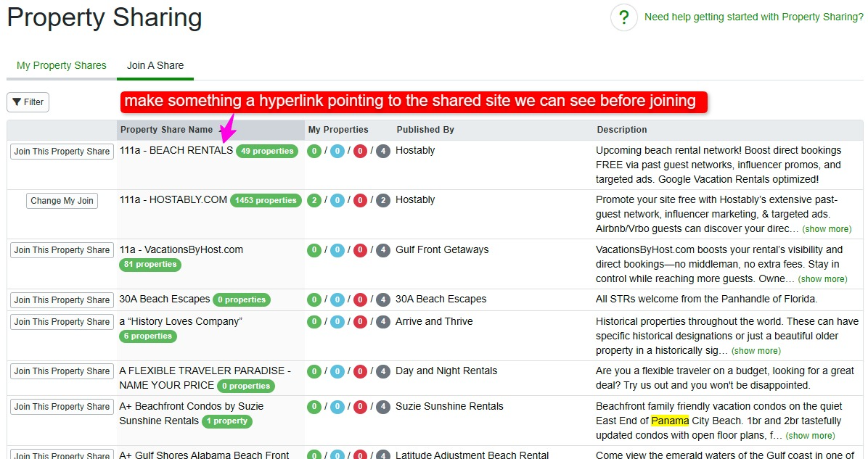The height and width of the screenshot is (459, 868).
Task: Click Change My Join for HOSTABLY.COM
Action: coord(62,201)
